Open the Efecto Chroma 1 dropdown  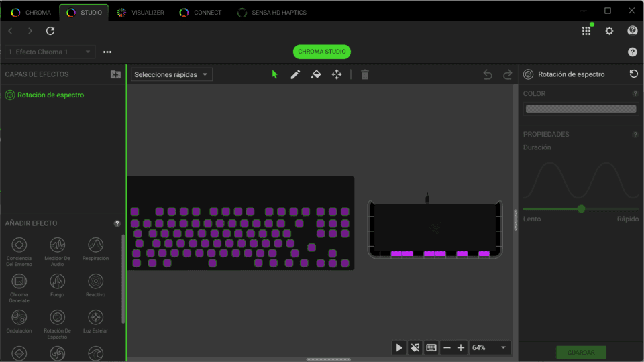50,52
